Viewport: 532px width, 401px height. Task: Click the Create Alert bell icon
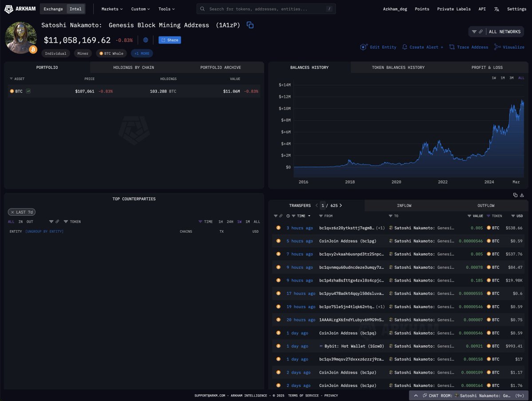tap(405, 47)
